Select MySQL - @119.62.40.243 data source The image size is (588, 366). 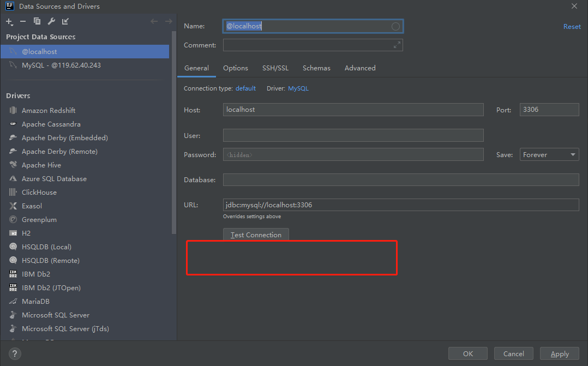coord(85,65)
